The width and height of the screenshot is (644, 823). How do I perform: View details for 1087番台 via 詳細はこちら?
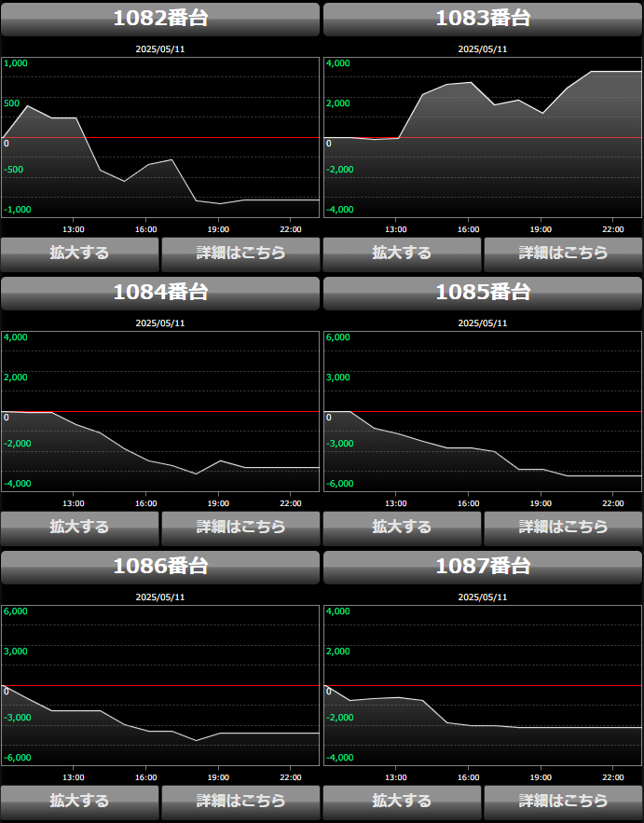[x=563, y=802]
